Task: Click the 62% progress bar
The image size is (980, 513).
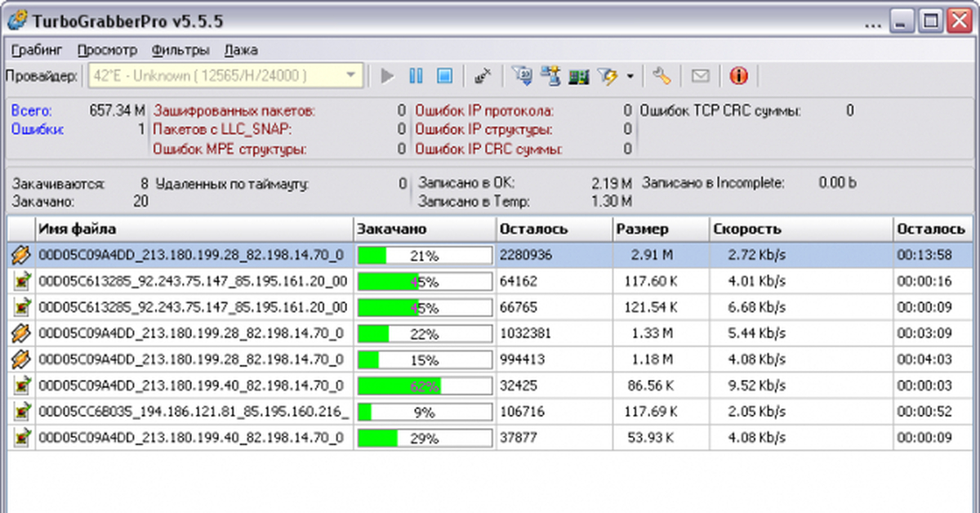Action: coord(425,386)
